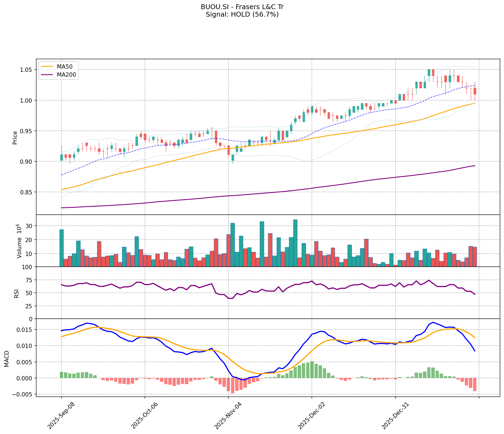Click the chart title BUOU.SI - Frasers L&C Tr
Viewport: 504px width, 434px height.
pos(242,7)
